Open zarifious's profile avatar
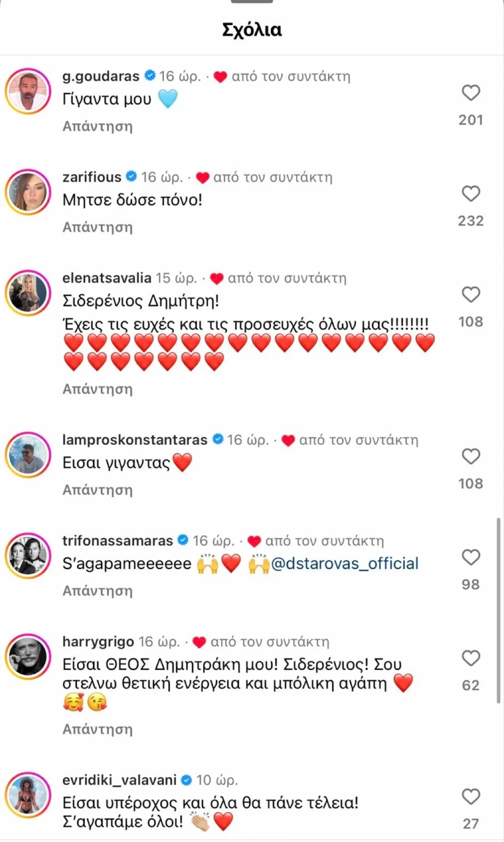504x842 pixels. click(x=28, y=193)
